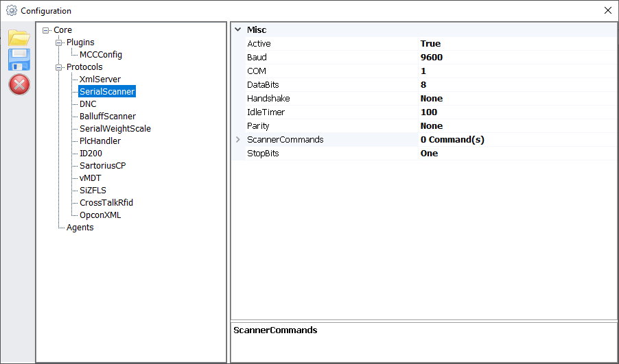Collapse the Plugins tree node
Viewport: 619px width, 364px height.
(59, 43)
